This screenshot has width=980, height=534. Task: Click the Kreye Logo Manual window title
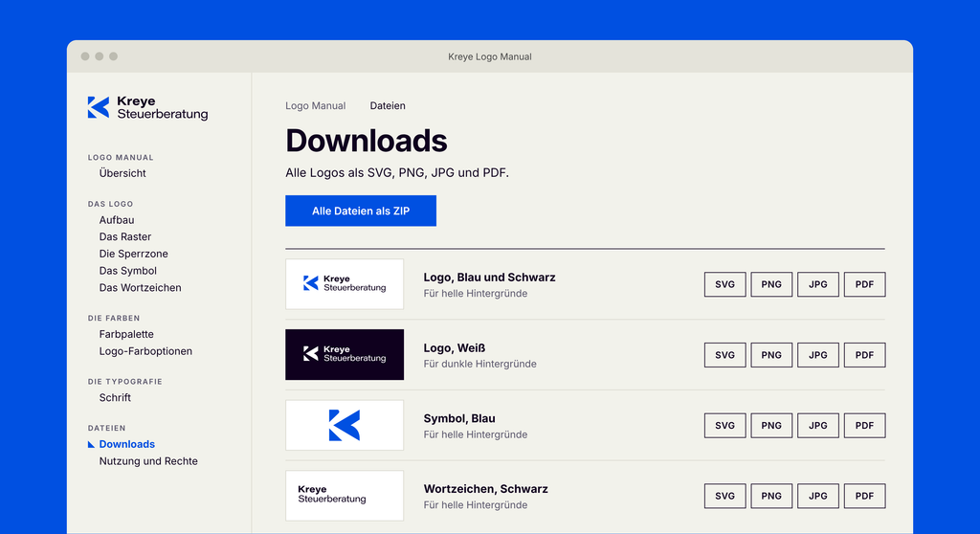(x=490, y=56)
